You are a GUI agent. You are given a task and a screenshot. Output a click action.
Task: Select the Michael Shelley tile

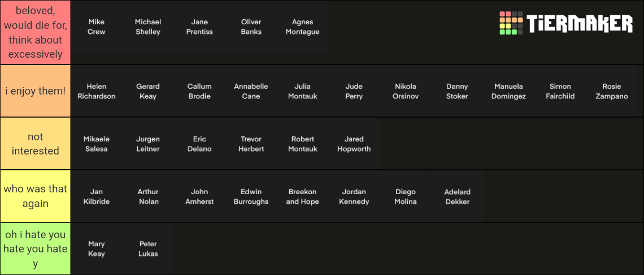click(x=148, y=27)
